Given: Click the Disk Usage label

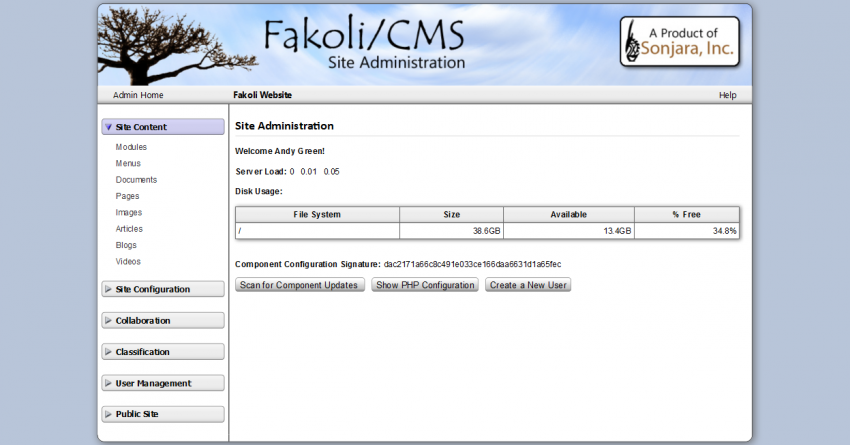Looking at the screenshot, I should (259, 191).
